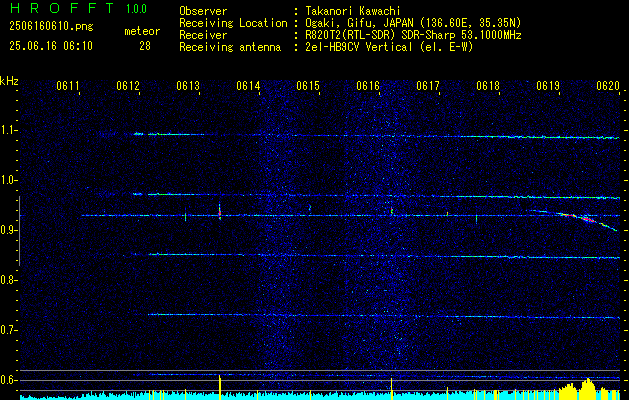Click the meteor count 28
Screen dimensions: 629x400
145,46
